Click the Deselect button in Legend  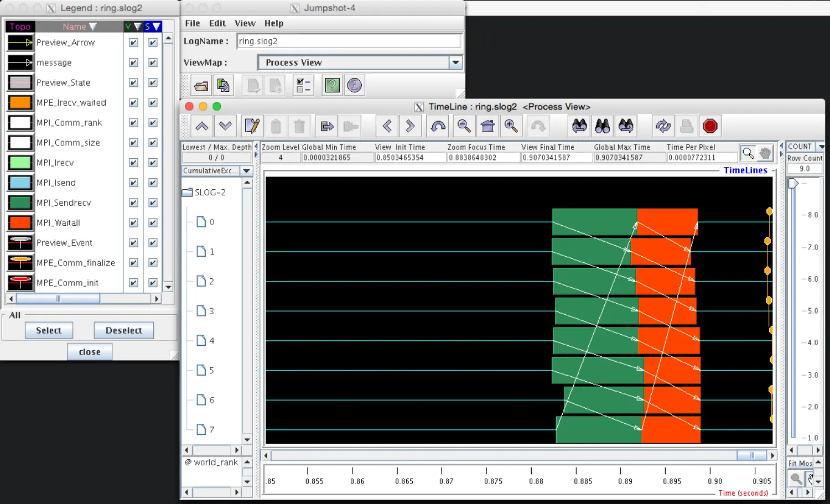point(124,330)
